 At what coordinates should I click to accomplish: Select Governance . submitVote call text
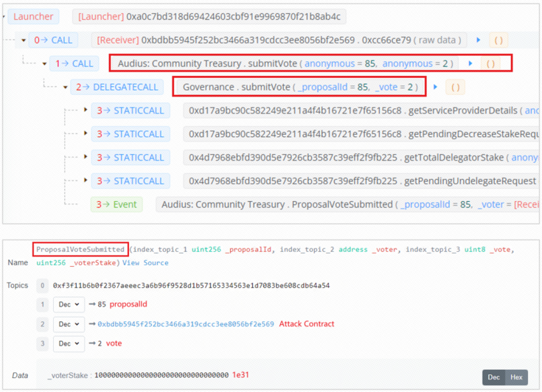point(300,87)
